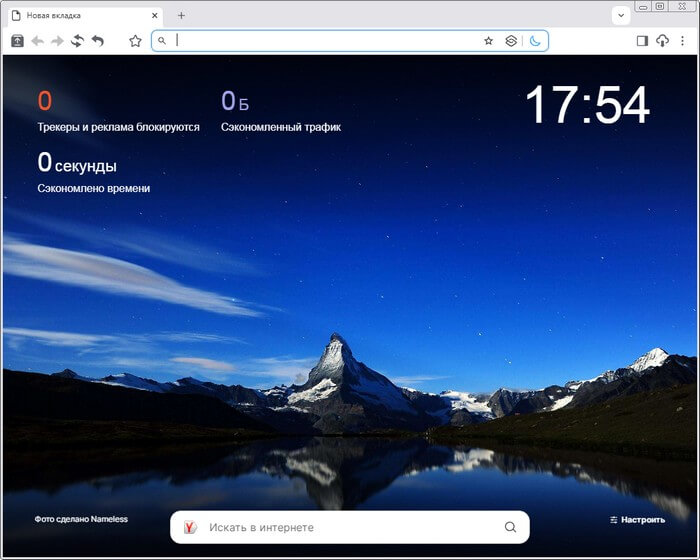
Task: Click the magnifier icon in the address bar
Action: (x=162, y=41)
